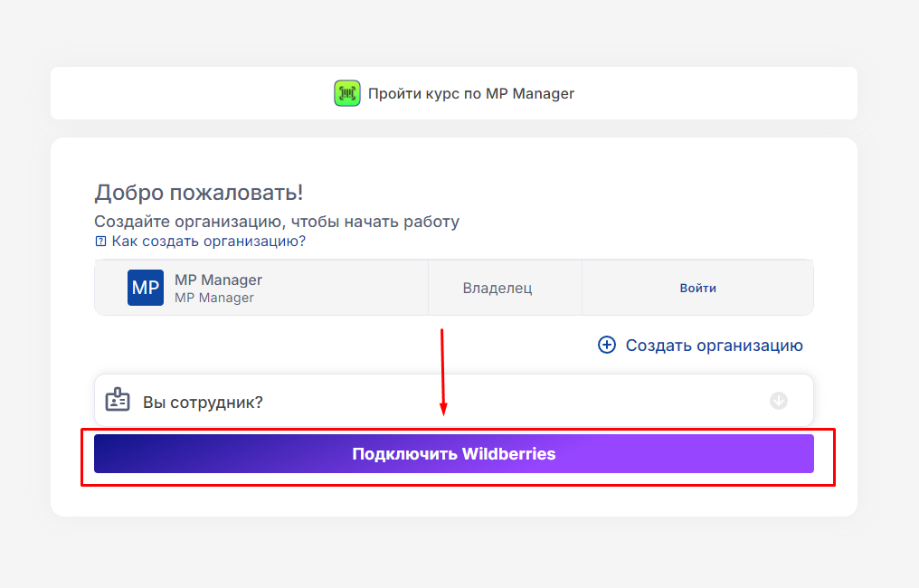Viewport: 919px width, 588px height.
Task: Click the 'Вы сотрудник?' label
Action: coord(203,402)
